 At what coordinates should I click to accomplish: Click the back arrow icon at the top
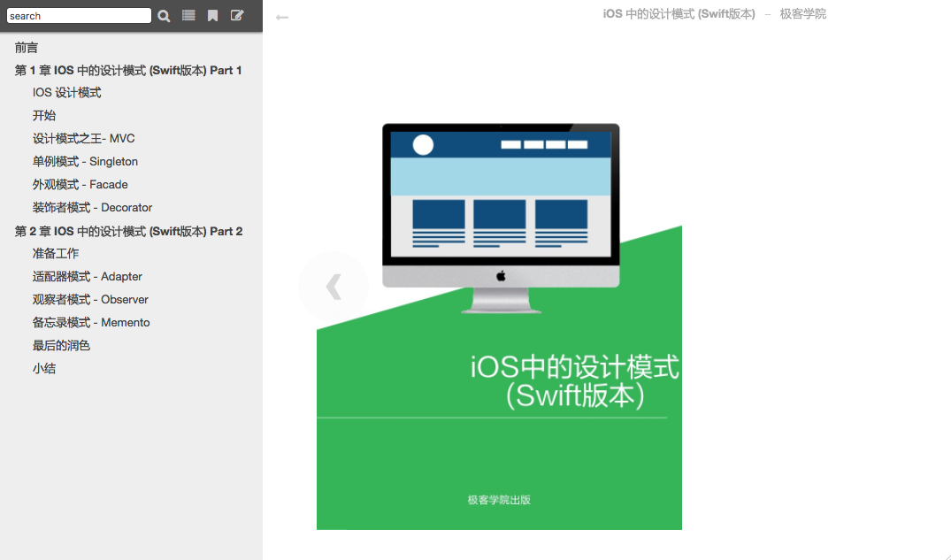(x=282, y=18)
